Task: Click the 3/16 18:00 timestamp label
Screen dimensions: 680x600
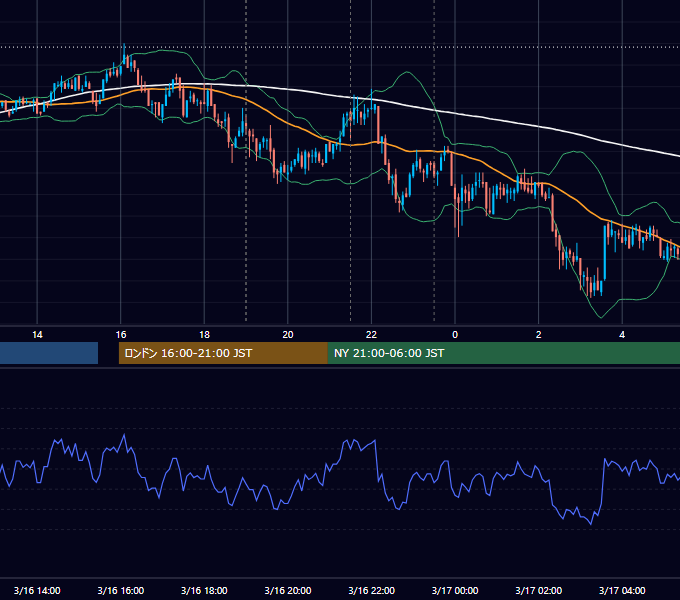Action: click(204, 590)
